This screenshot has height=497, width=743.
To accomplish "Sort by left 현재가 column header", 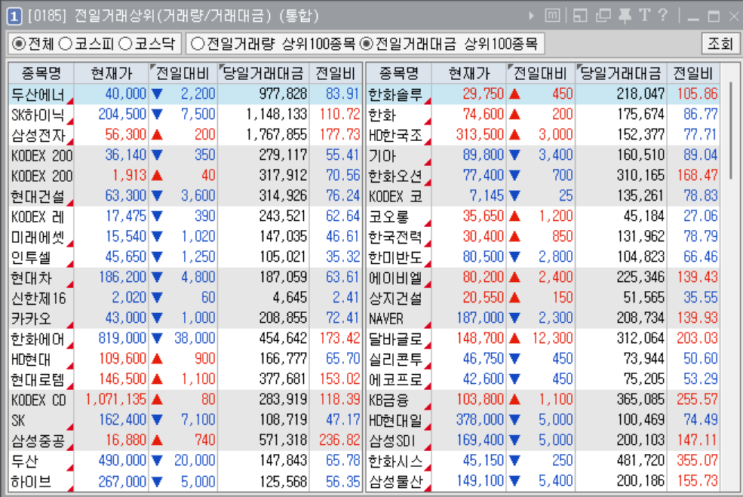I will (111, 73).
